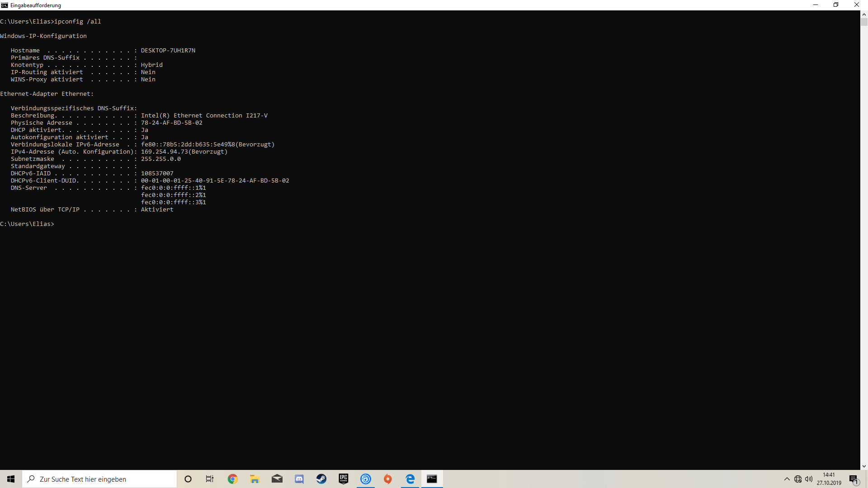Screen dimensions: 868x488
Task: Open File Explorer from the taskbar
Action: click(255, 479)
